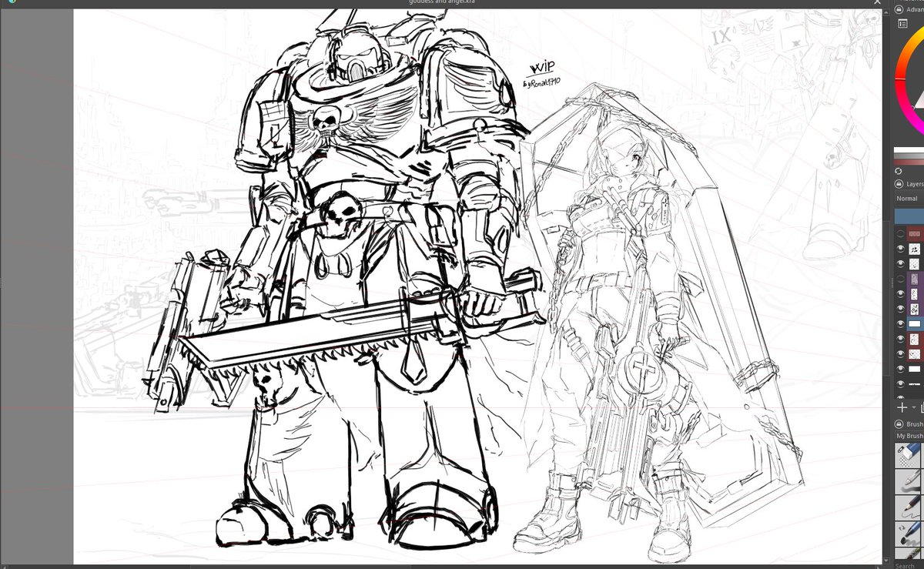
Task: Select the hidden red-thumbnail layer
Action: pos(915,233)
